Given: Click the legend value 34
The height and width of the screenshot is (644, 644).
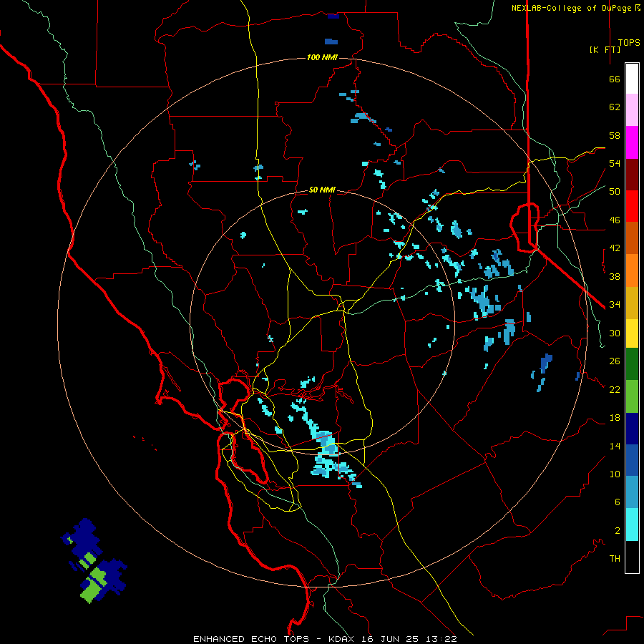Looking at the screenshot, I should [615, 305].
